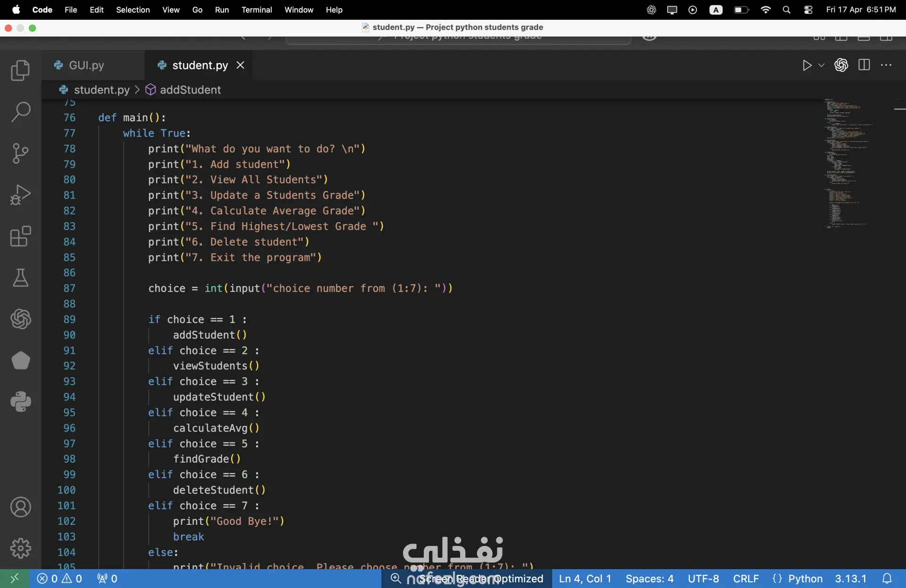Change the UTF-8 file encoding
The height and width of the screenshot is (588, 906).
[703, 579]
